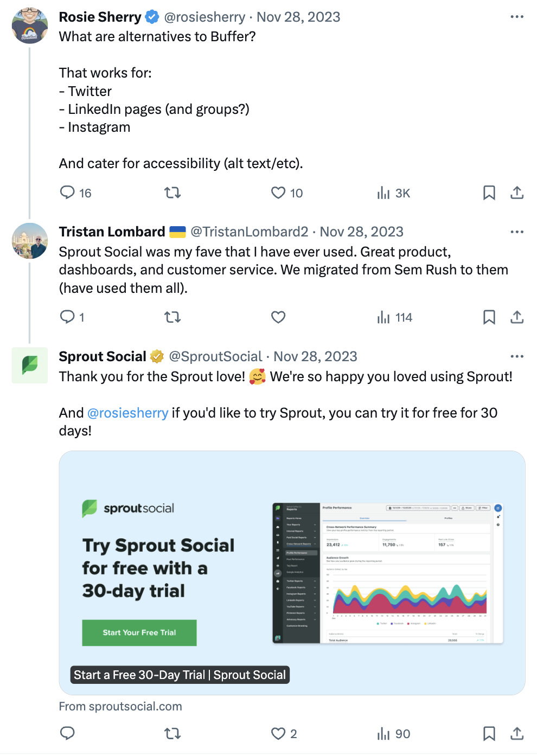Open more options on Rosie Sherry's tweet

[517, 17]
